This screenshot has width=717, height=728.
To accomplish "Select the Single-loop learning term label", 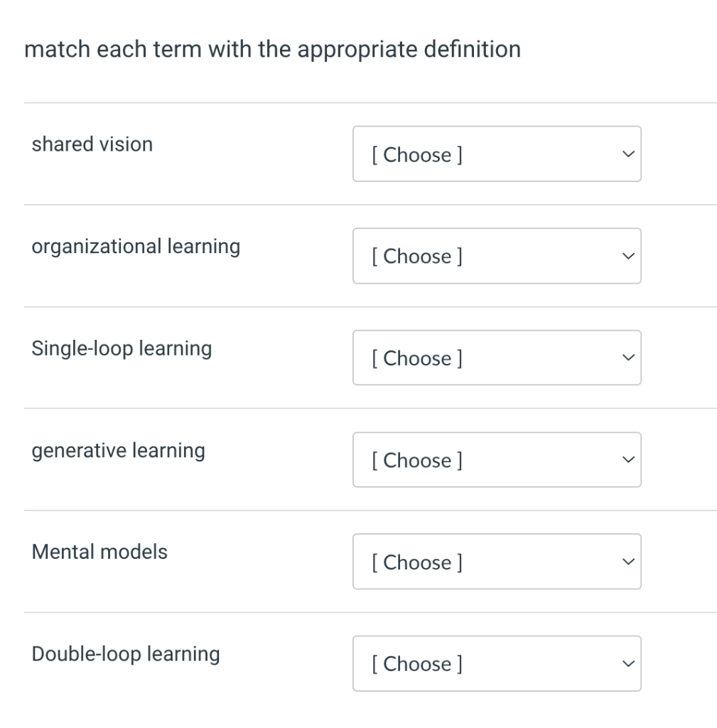I will 122,348.
